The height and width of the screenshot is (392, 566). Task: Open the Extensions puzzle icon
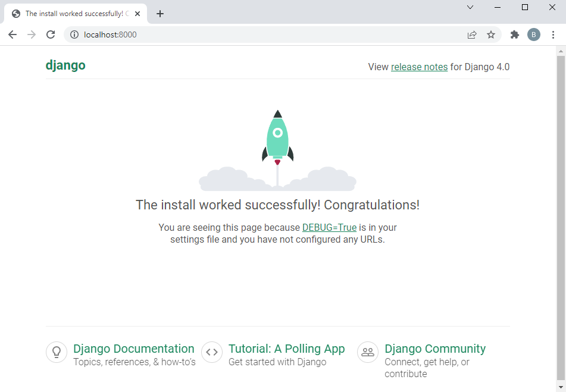515,35
